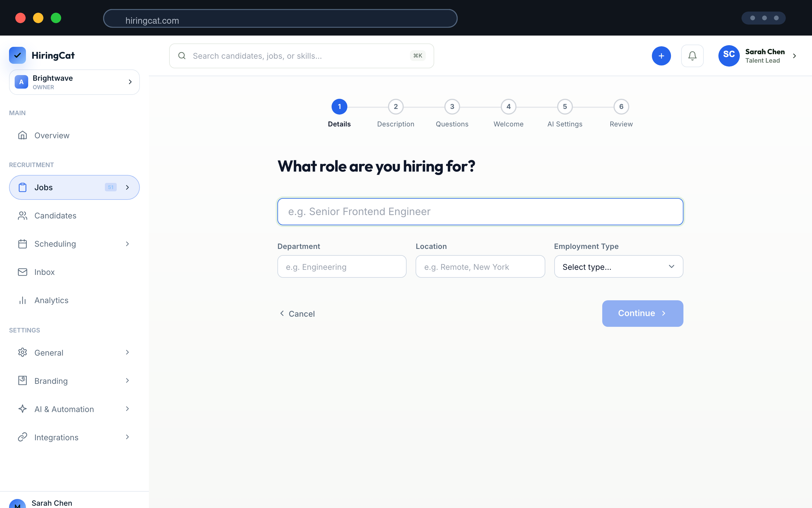Click the Employment Type label
Image resolution: width=812 pixels, height=508 pixels.
tap(586, 246)
